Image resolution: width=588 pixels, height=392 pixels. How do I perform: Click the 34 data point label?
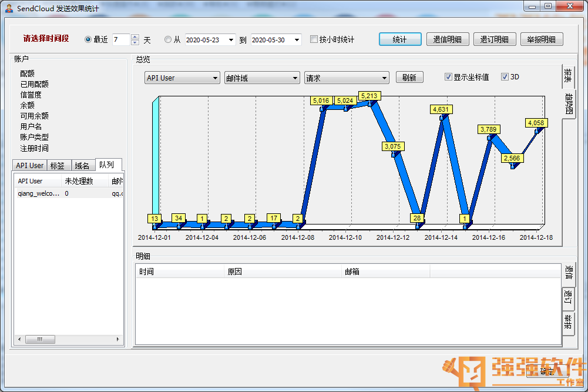tap(179, 218)
